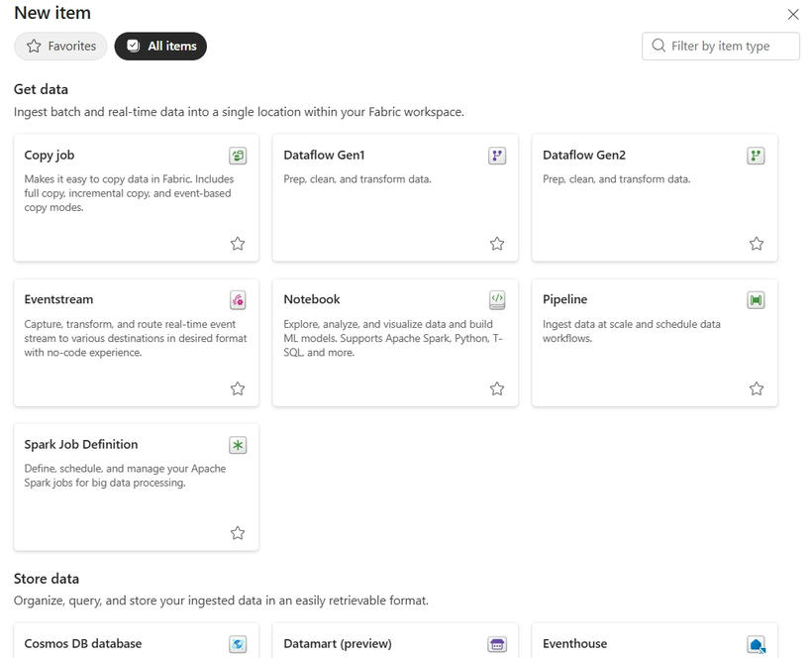Image resolution: width=812 pixels, height=658 pixels.
Task: Mark Eventstream as a favorite
Action: point(238,388)
